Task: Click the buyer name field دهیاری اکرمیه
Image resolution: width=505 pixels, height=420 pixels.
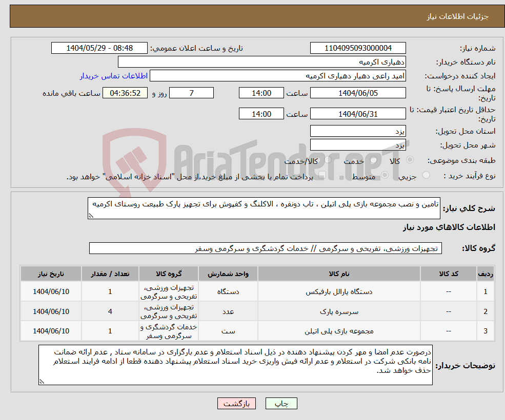Action: [x=261, y=62]
